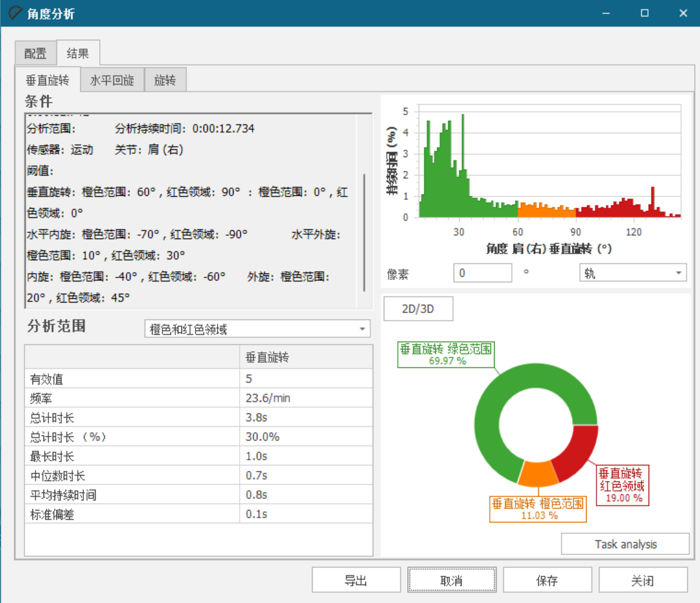Select the 结果 tab
This screenshot has height=603, width=700.
click(x=78, y=53)
